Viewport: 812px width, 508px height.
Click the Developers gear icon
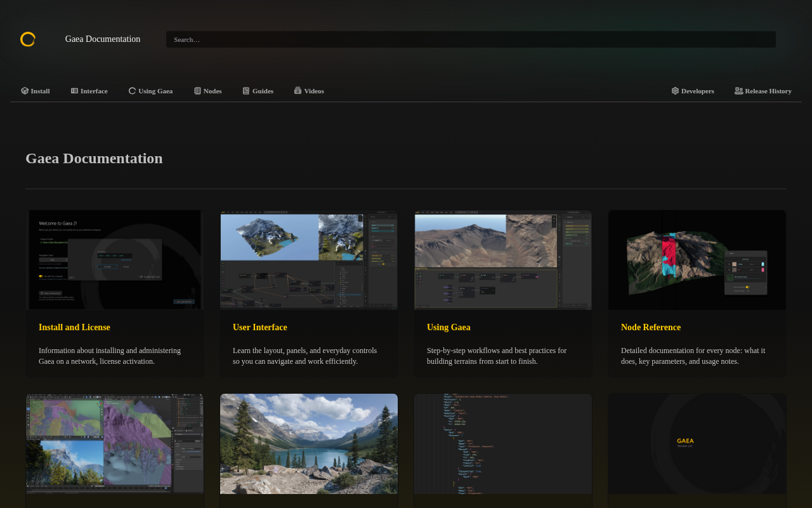pyautogui.click(x=675, y=91)
